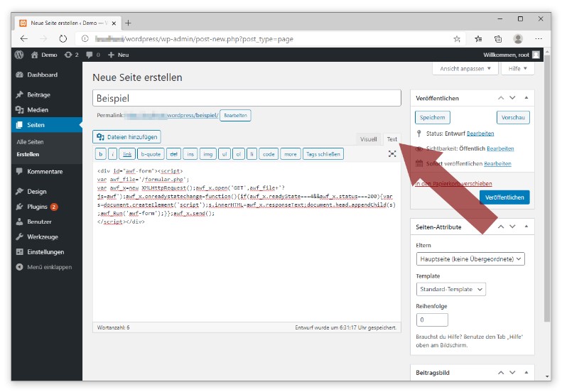The height and width of the screenshot is (392, 562).
Task: Collapse the Seiten-Attribute panel
Action: coord(526,227)
